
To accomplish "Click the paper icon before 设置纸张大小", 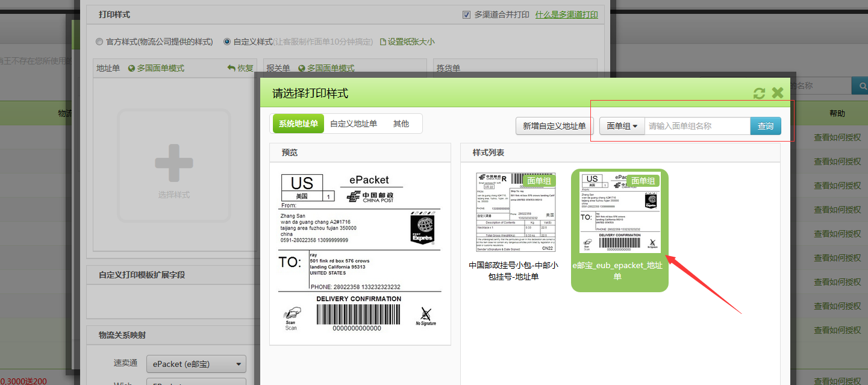I will point(382,42).
